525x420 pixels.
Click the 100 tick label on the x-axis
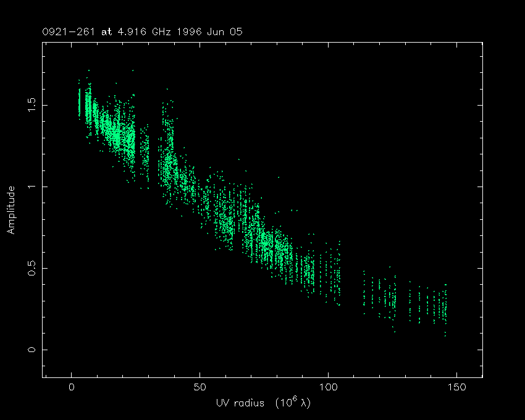(328, 387)
